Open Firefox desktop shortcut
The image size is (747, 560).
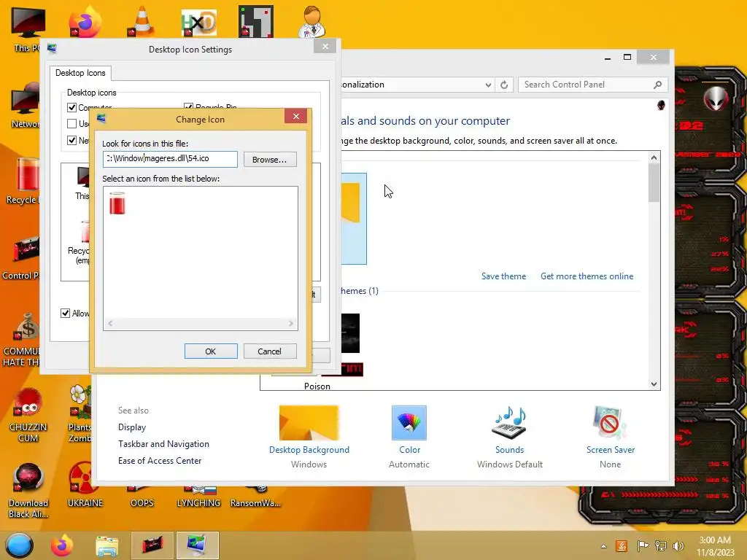coord(85,21)
